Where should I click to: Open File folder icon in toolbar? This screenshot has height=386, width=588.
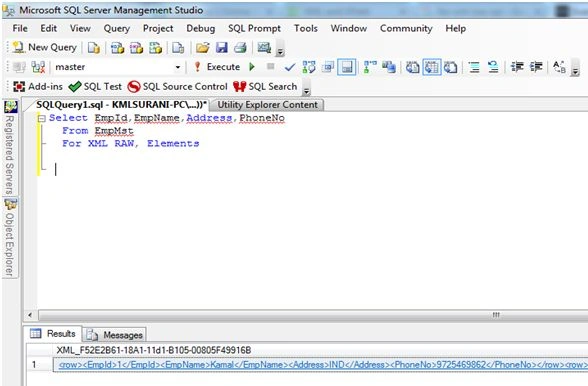click(x=202, y=48)
